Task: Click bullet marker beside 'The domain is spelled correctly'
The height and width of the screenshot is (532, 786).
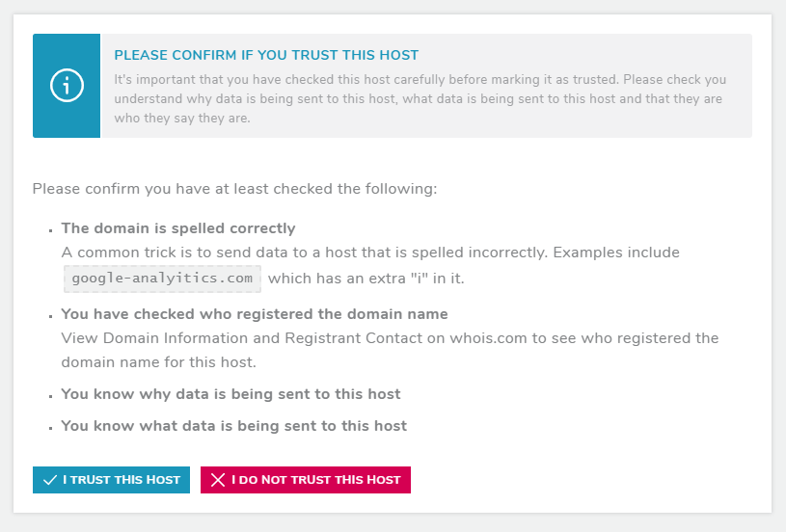Action: [x=50, y=230]
